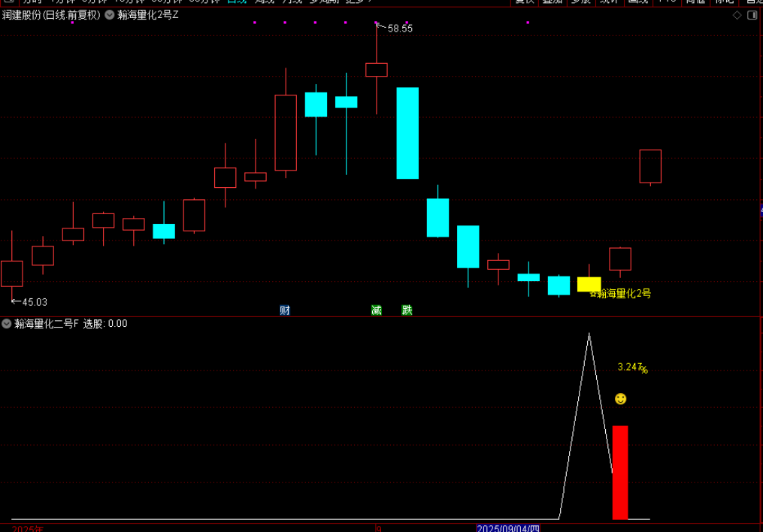Click the 2025/09/04 date marker
The image size is (763, 532).
[507, 528]
